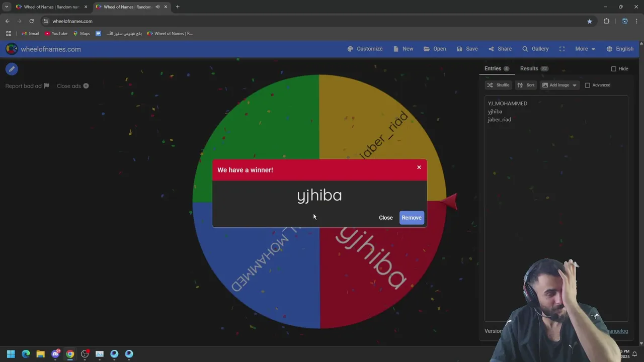Open the notifications bell in system tray
644x362 pixels.
[635, 354]
